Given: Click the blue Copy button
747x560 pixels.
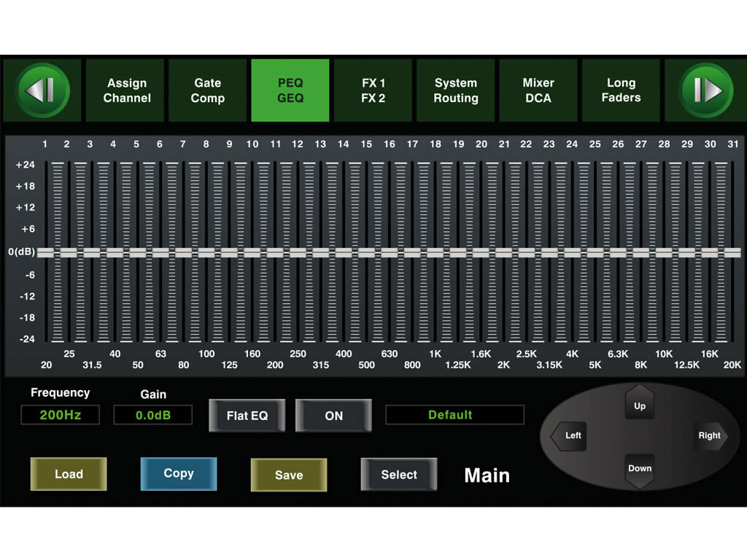Looking at the screenshot, I should [179, 474].
